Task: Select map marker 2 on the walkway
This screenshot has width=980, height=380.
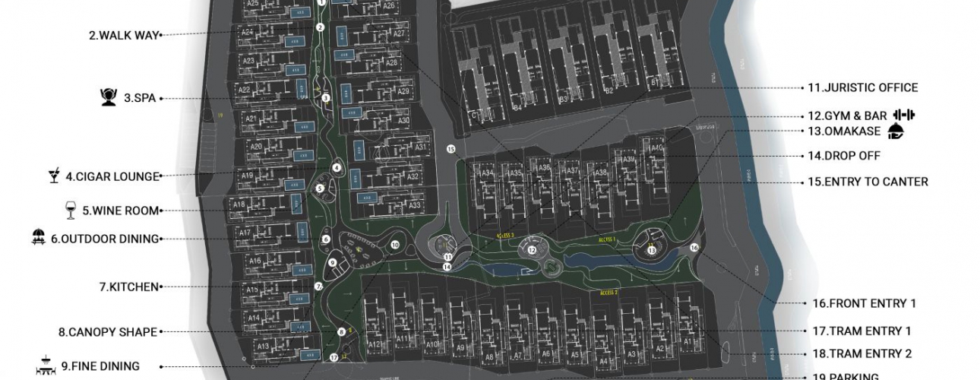Action: [320, 27]
